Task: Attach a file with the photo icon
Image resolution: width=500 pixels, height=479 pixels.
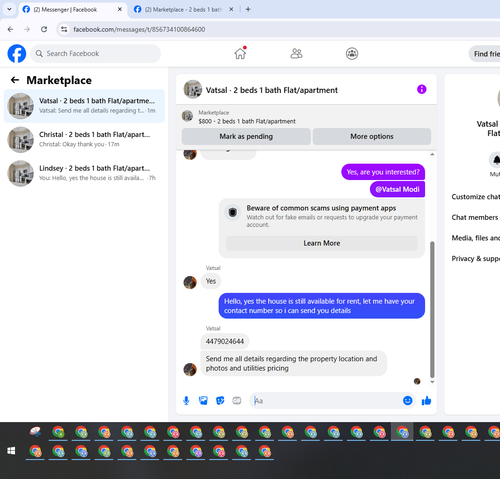Action: pyautogui.click(x=203, y=401)
